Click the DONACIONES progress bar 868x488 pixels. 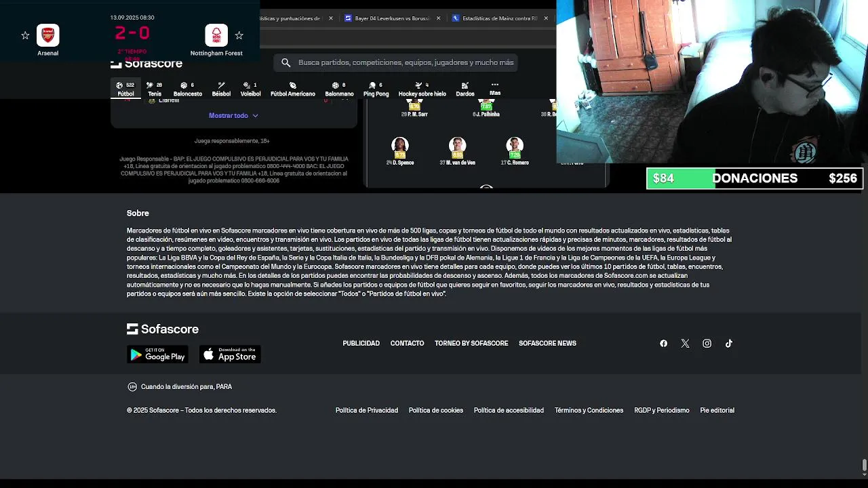(755, 178)
